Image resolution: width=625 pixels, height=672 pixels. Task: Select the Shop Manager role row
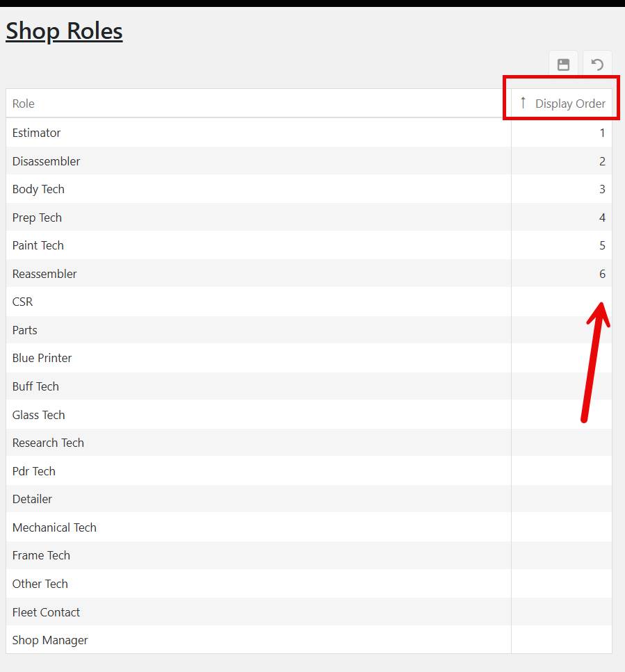[50, 640]
